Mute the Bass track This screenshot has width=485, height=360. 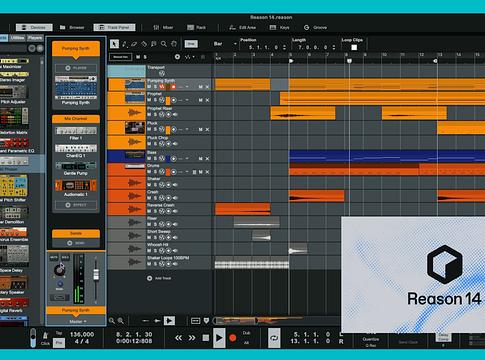pos(149,158)
